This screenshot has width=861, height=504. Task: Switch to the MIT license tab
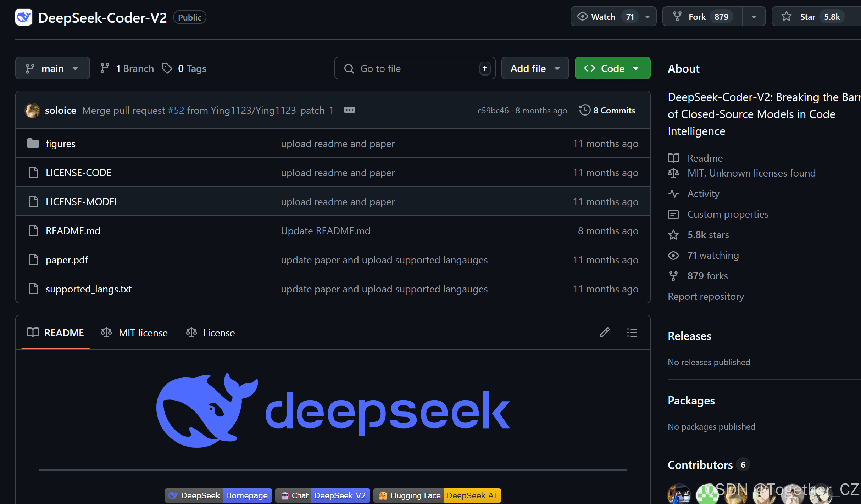[134, 332]
